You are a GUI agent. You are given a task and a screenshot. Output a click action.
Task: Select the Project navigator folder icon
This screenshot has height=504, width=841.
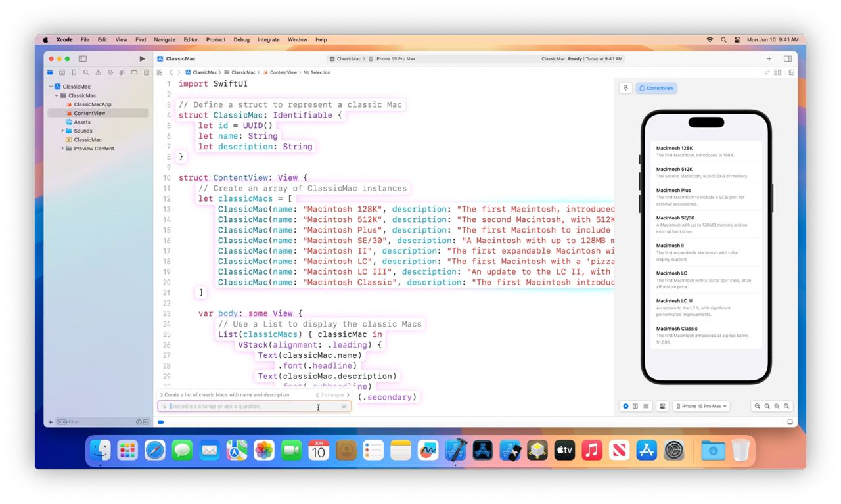[51, 72]
